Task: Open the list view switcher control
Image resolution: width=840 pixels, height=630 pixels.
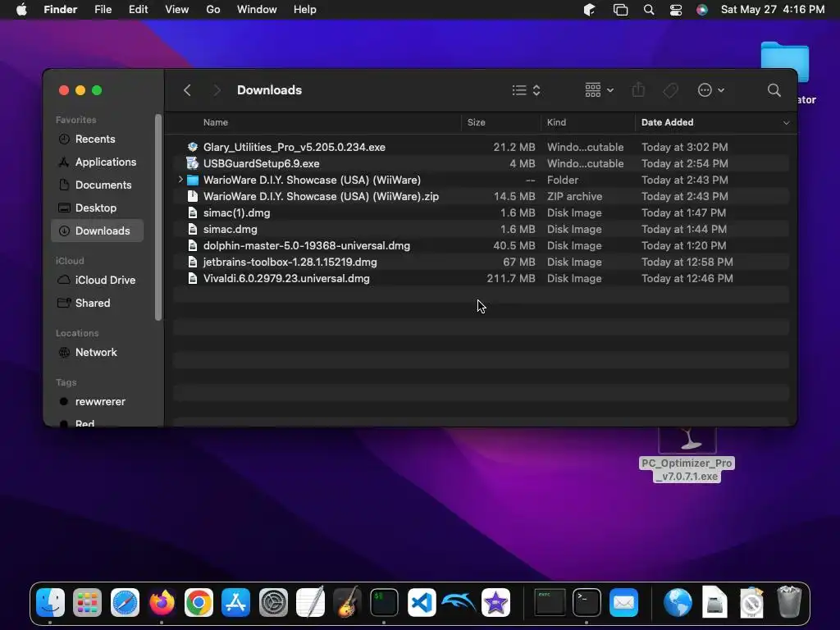Action: click(x=526, y=90)
